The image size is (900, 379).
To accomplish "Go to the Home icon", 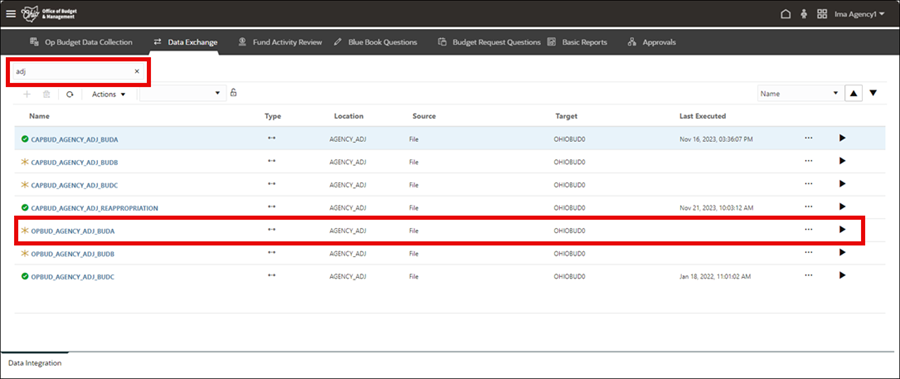I will 785,14.
